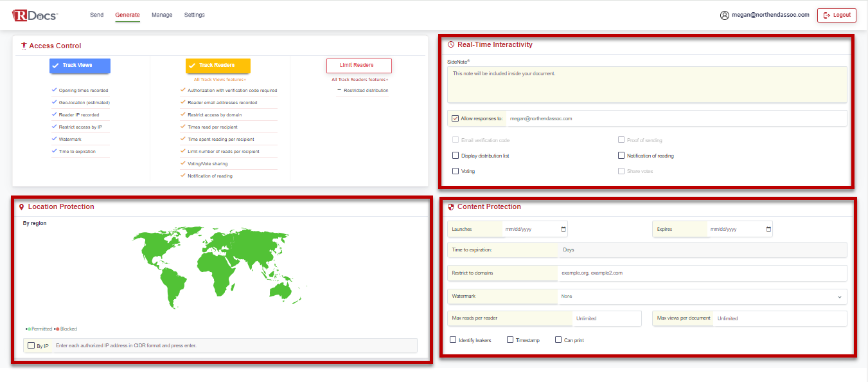The image size is (868, 382).
Task: Click the shield icon beside Content Protection
Action: tap(450, 206)
